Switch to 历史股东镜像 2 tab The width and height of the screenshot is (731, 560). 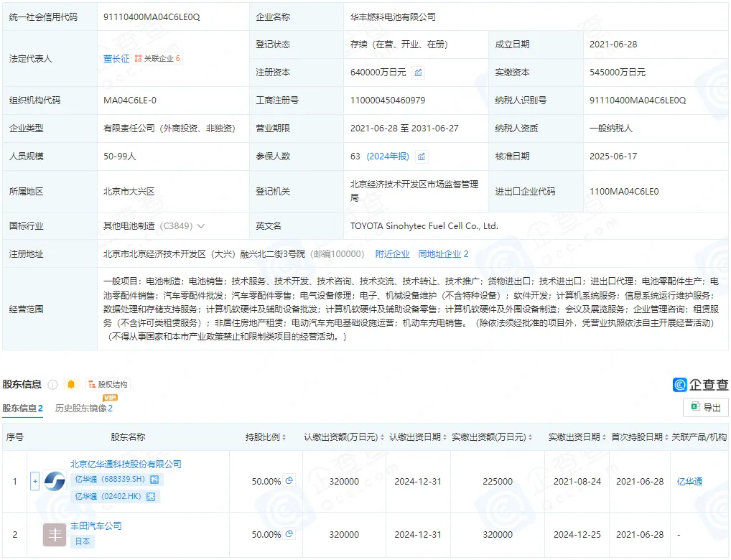pos(84,409)
